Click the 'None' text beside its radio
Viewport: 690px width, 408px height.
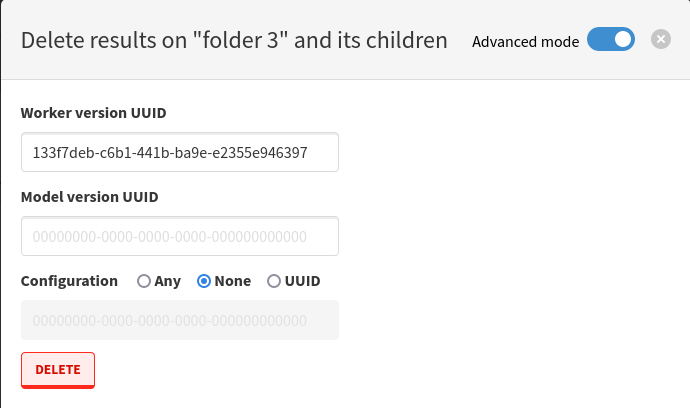(233, 281)
